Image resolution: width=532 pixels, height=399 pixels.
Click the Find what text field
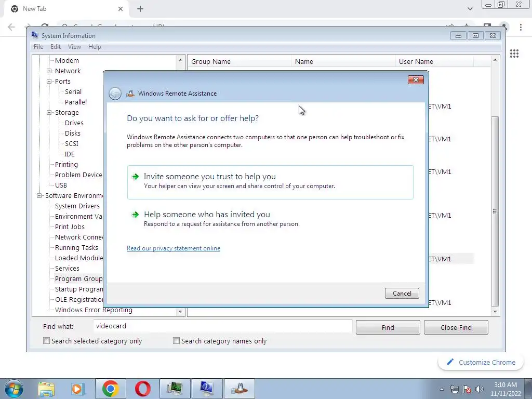[x=223, y=326]
